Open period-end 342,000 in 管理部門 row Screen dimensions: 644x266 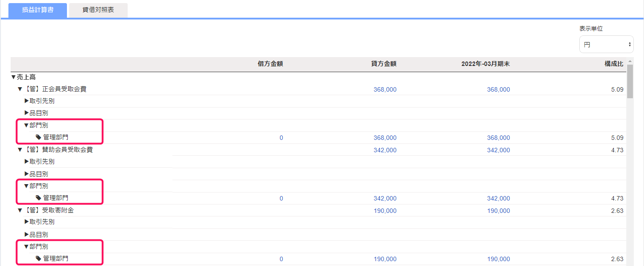coord(499,198)
